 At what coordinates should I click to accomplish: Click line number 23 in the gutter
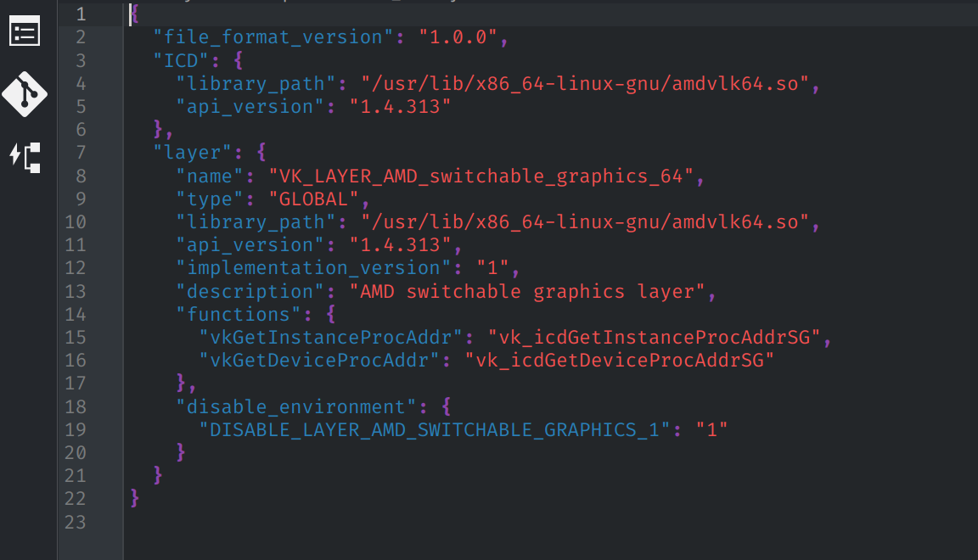click(x=76, y=521)
